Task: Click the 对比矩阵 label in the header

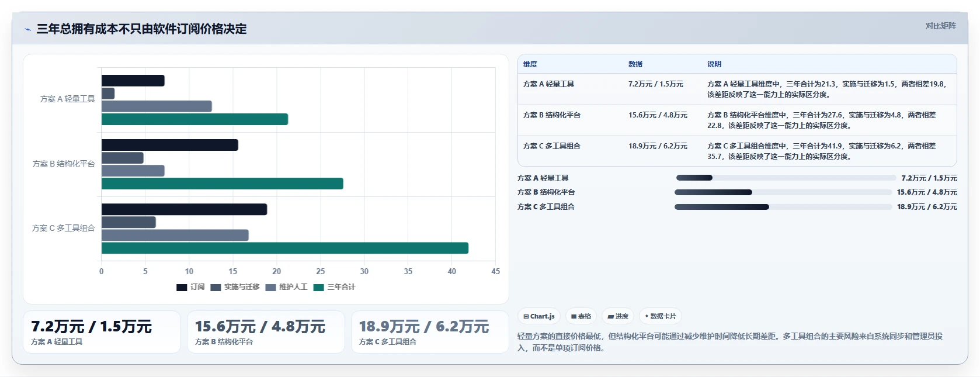Action: click(x=940, y=26)
